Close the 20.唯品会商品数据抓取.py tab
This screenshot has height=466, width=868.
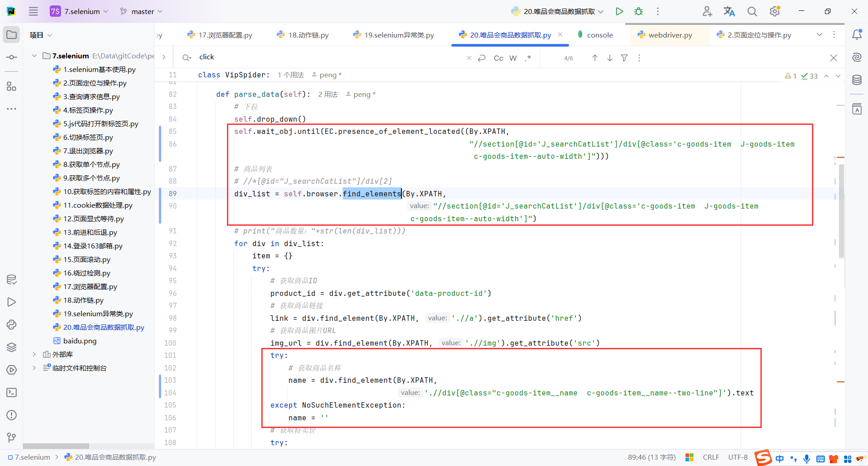tap(560, 34)
